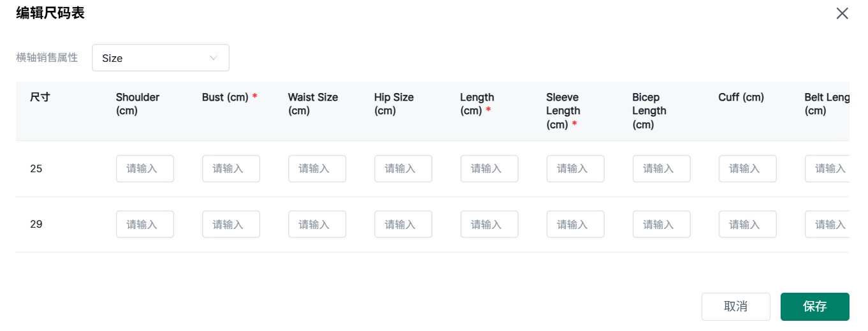This screenshot has width=868, height=331.
Task: Click Belt Length input for size 29
Action: tap(827, 224)
